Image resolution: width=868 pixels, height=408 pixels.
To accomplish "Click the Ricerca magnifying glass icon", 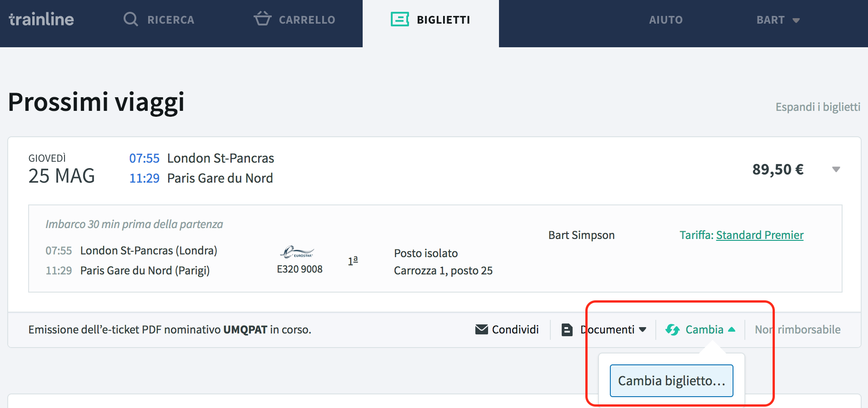I will click(x=130, y=19).
